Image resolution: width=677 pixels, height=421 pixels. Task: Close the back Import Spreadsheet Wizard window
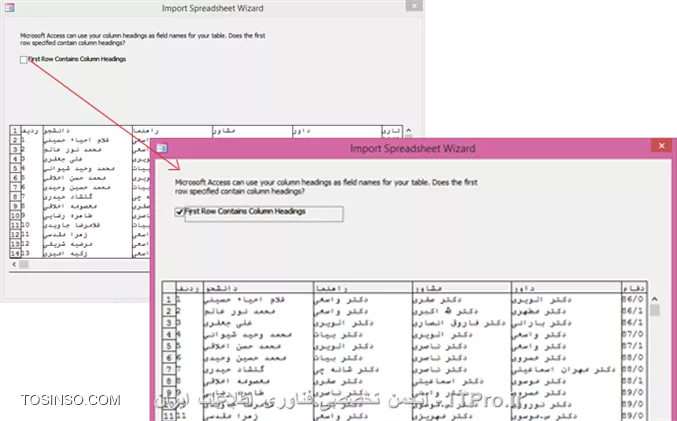click(414, 6)
